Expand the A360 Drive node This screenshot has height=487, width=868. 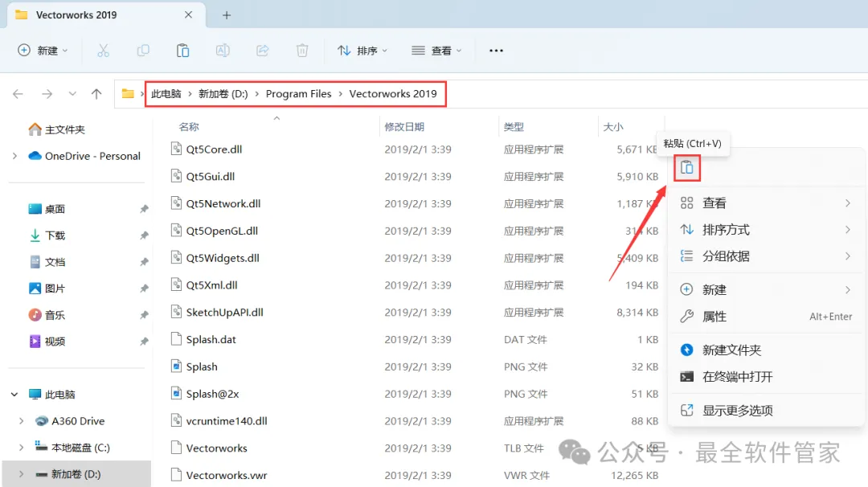(21, 421)
